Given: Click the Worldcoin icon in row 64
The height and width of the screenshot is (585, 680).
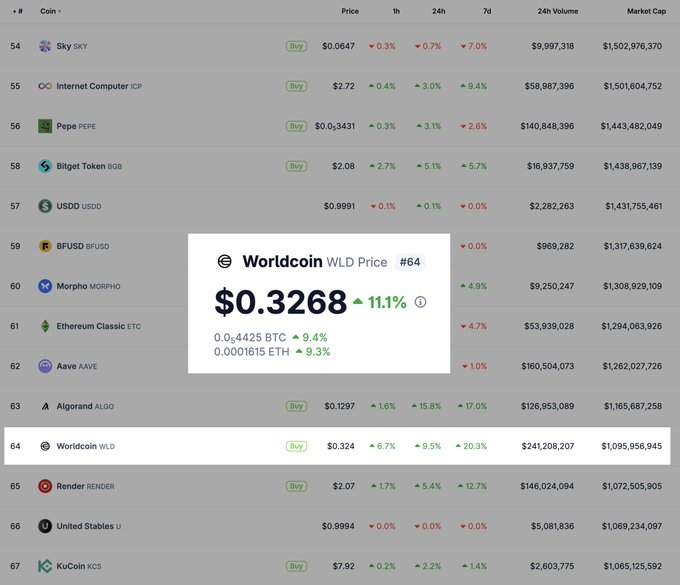Looking at the screenshot, I should tap(45, 446).
